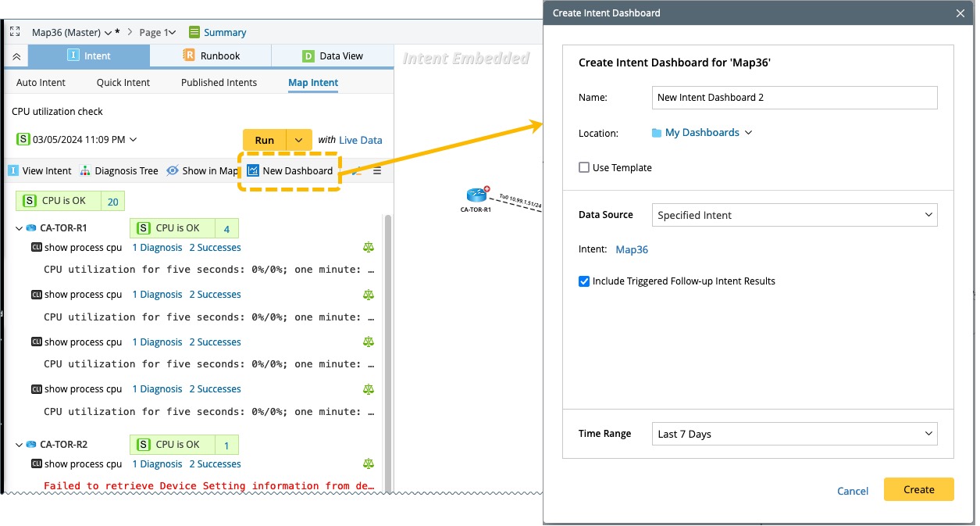The height and width of the screenshot is (526, 980).
Task: Collapse the pane with the double-chevron icon
Action: coord(16,56)
